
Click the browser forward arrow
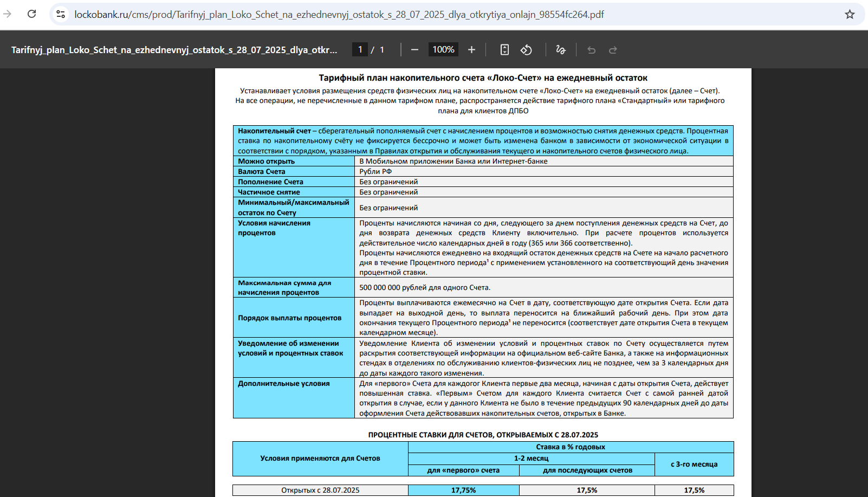point(8,14)
